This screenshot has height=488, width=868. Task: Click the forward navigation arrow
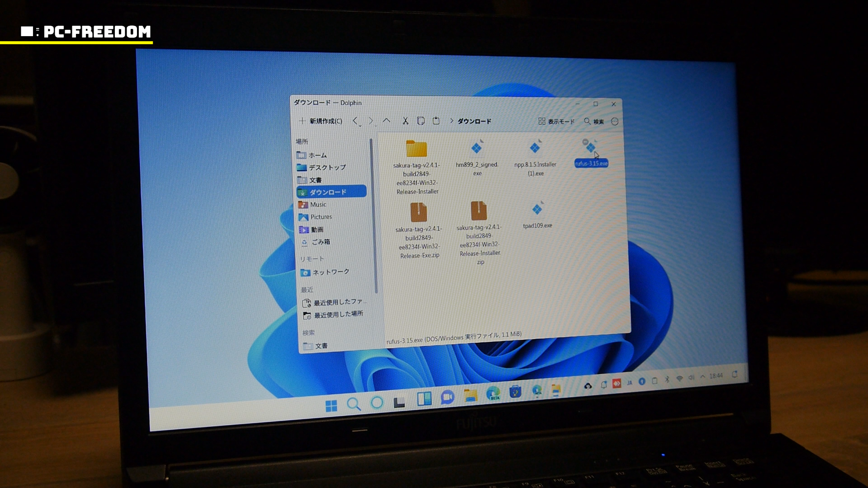pyautogui.click(x=371, y=121)
